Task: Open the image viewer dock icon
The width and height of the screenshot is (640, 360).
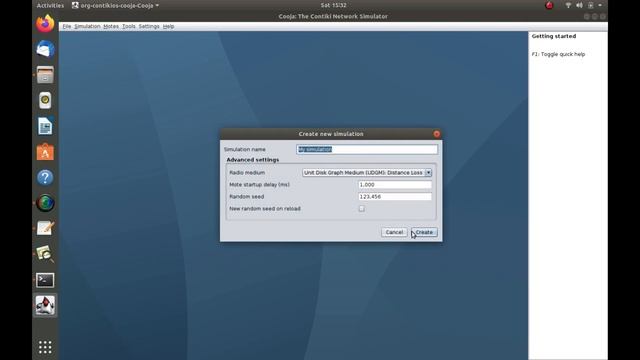Action: pos(45,254)
